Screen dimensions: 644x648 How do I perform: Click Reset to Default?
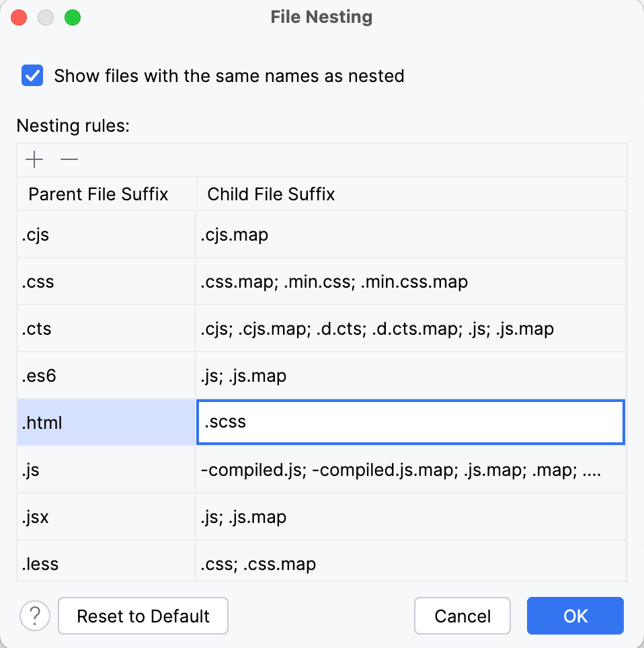coord(143,615)
